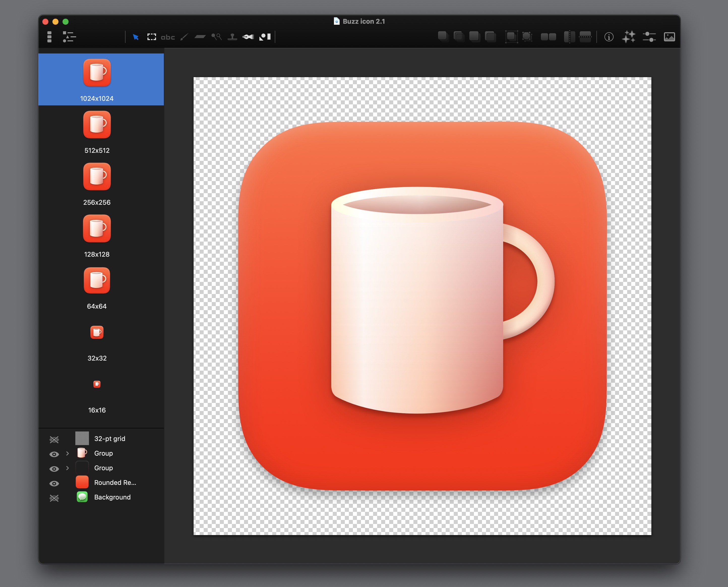Select the arrow pointer tool

(x=136, y=37)
